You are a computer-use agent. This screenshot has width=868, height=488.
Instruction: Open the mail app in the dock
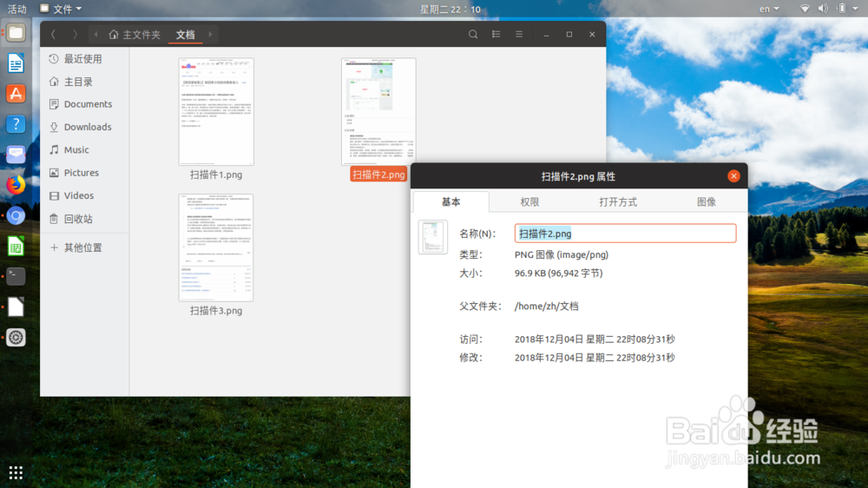click(x=16, y=154)
